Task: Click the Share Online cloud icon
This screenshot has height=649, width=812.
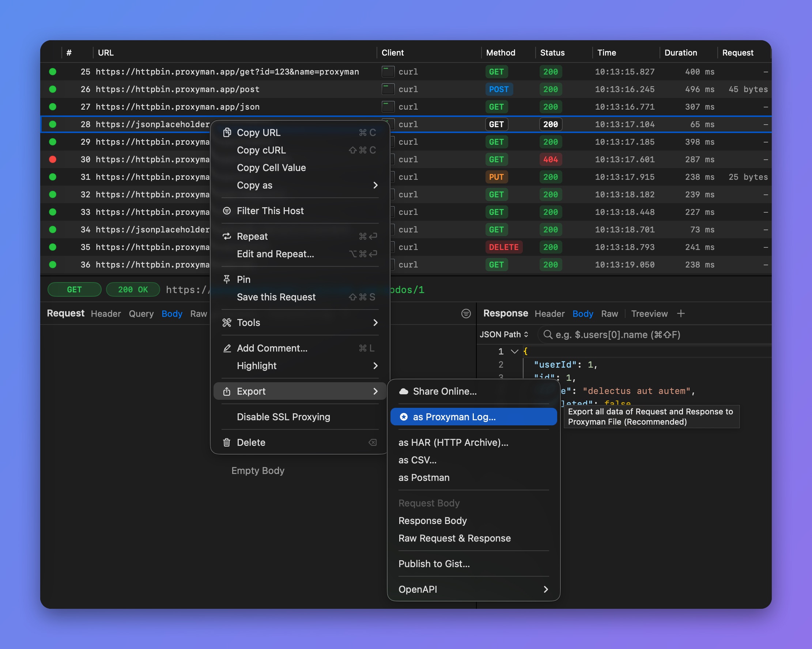Action: pos(403,391)
